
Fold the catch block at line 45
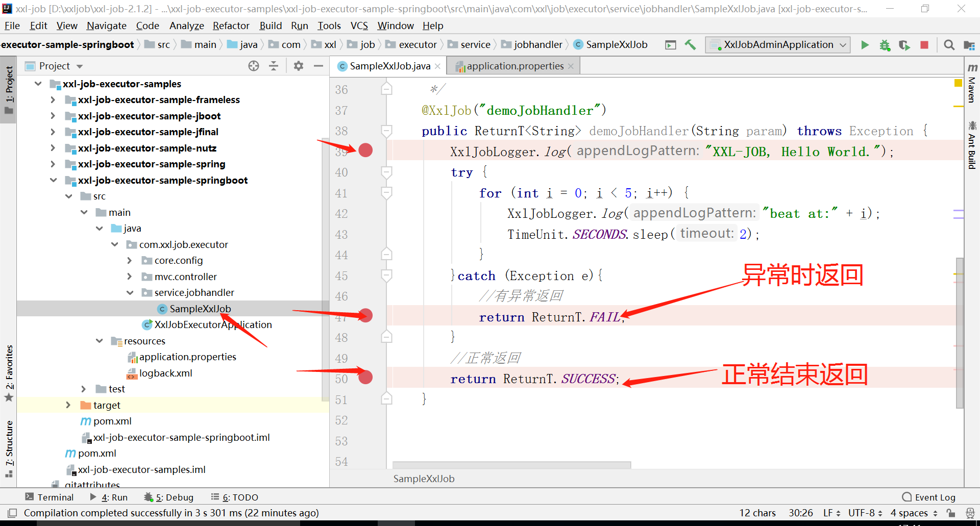(386, 275)
